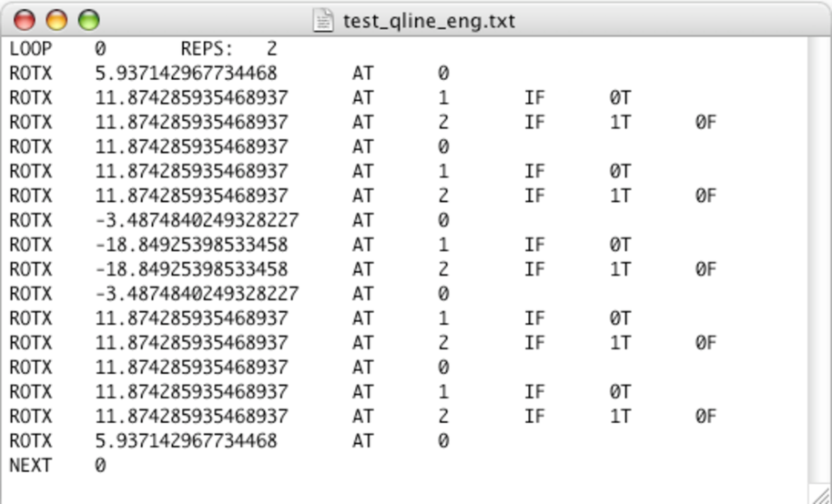832x504 pixels.
Task: Click the first -18.84925398533458 value
Action: point(191,245)
